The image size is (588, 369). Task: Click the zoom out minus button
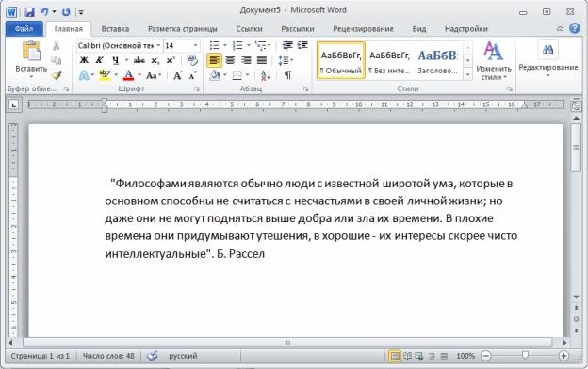[485, 356]
